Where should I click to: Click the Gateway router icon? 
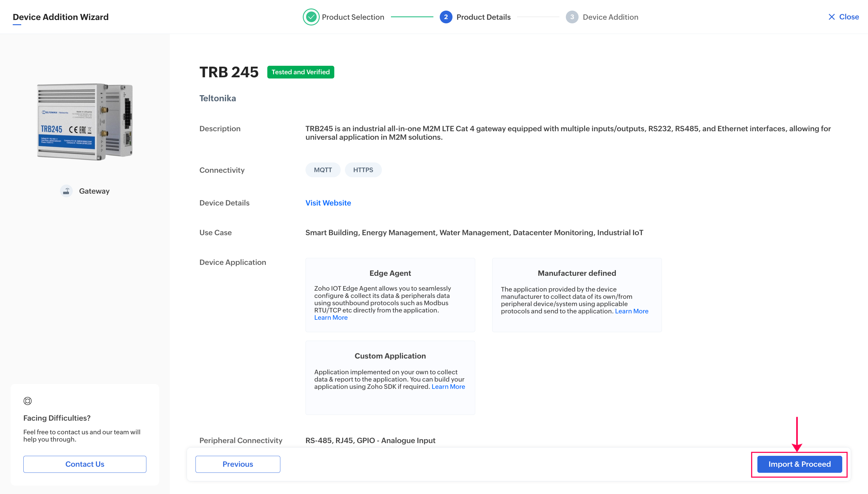(66, 191)
